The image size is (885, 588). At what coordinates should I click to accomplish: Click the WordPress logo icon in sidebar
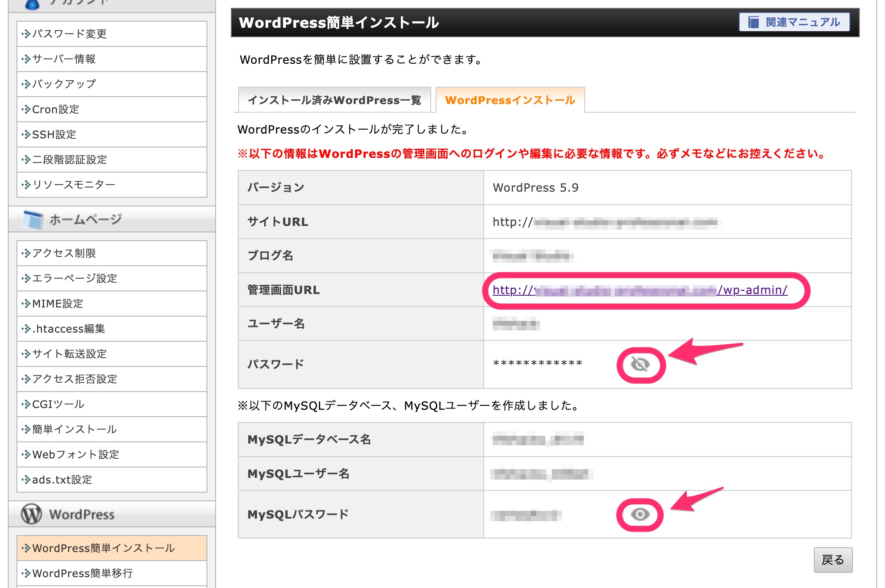[32, 514]
